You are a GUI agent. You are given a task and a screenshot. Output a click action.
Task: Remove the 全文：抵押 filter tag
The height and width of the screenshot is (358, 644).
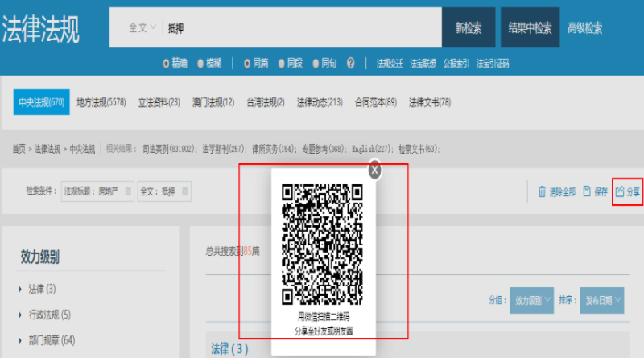point(185,191)
